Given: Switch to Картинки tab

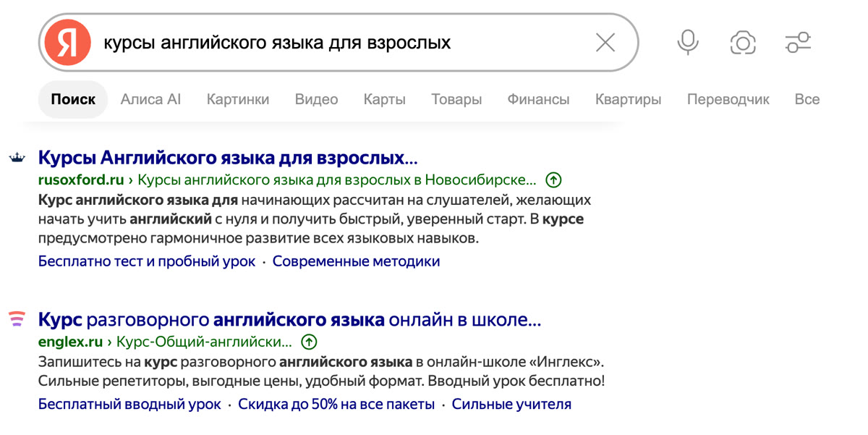Looking at the screenshot, I should 238,99.
